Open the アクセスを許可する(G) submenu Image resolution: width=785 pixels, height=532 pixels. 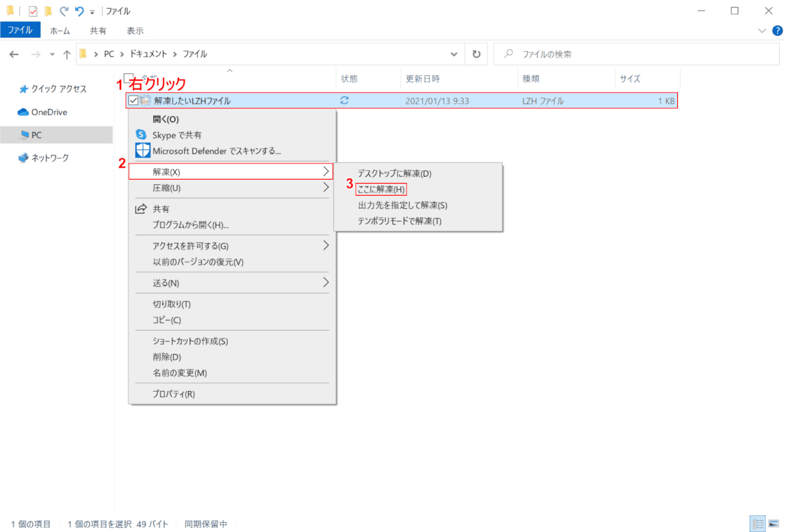[x=232, y=246]
